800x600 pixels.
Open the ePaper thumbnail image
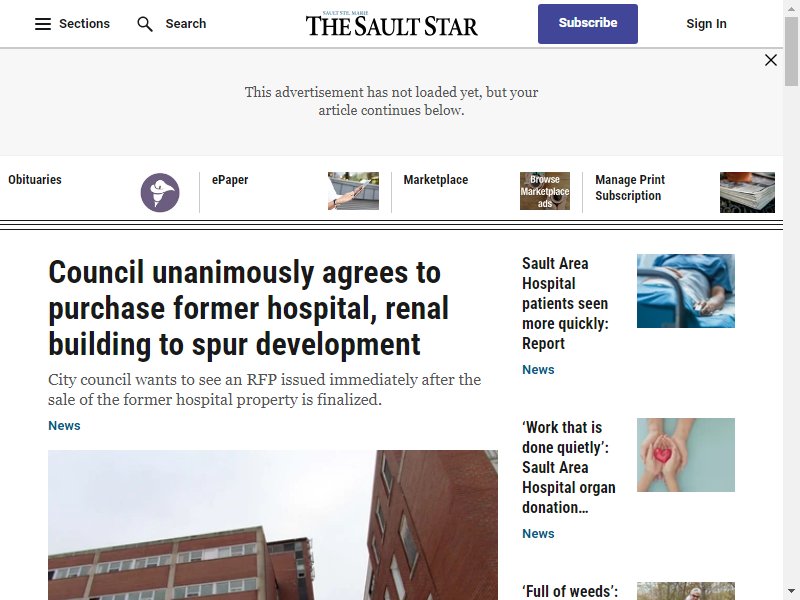(353, 191)
